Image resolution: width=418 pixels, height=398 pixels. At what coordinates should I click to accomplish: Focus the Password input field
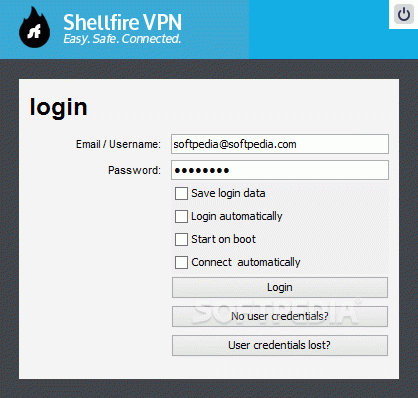pos(280,170)
